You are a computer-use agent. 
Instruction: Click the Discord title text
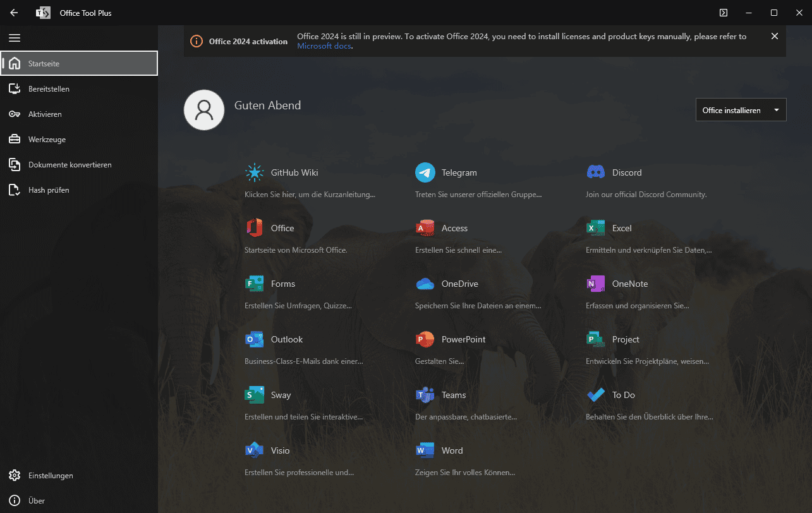[627, 172]
